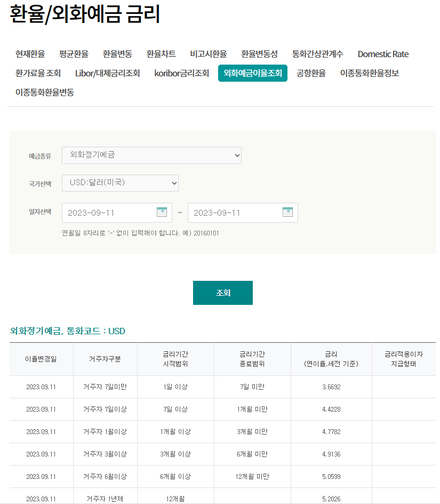Click the 1일 이상 start range cell
Viewport: 440px width, 504px height.
pos(175,387)
